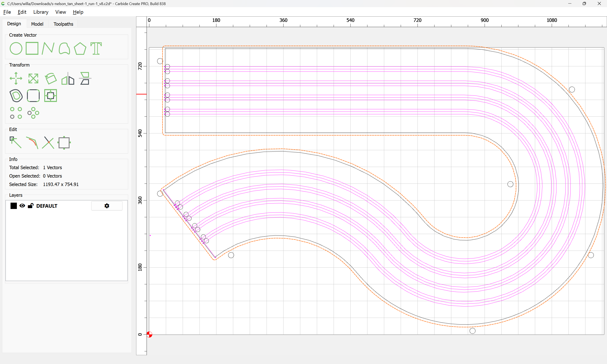
Task: Select the Create Circle tool
Action: coord(16,48)
